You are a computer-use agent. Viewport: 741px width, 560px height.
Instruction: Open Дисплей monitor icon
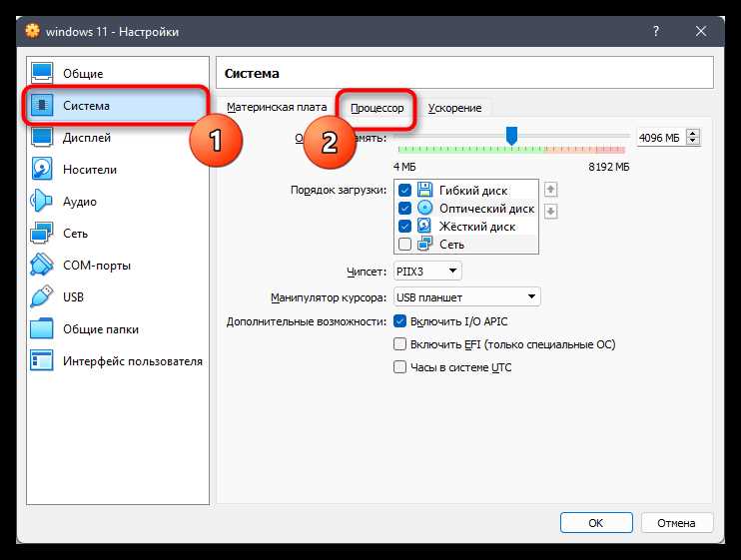pos(42,137)
